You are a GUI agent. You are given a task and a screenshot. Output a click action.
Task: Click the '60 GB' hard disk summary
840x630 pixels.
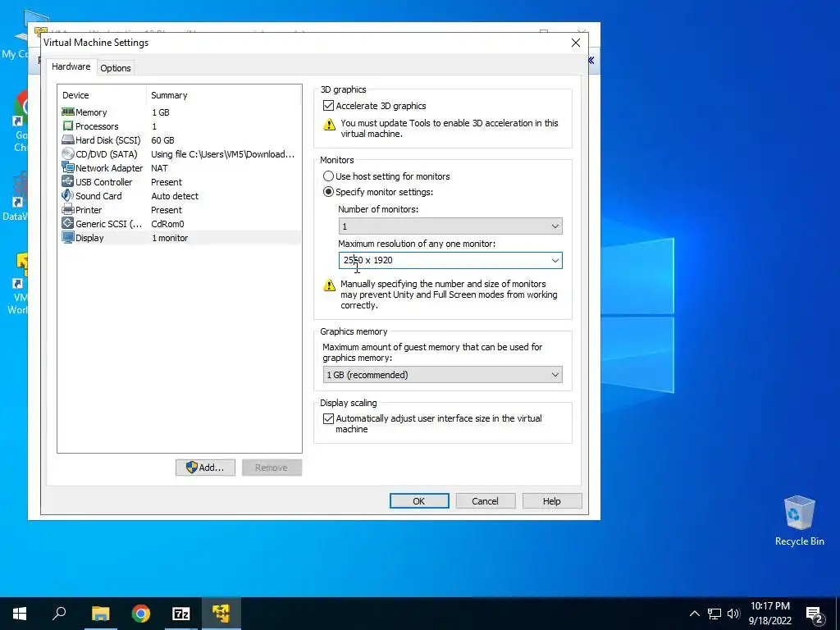(x=162, y=140)
